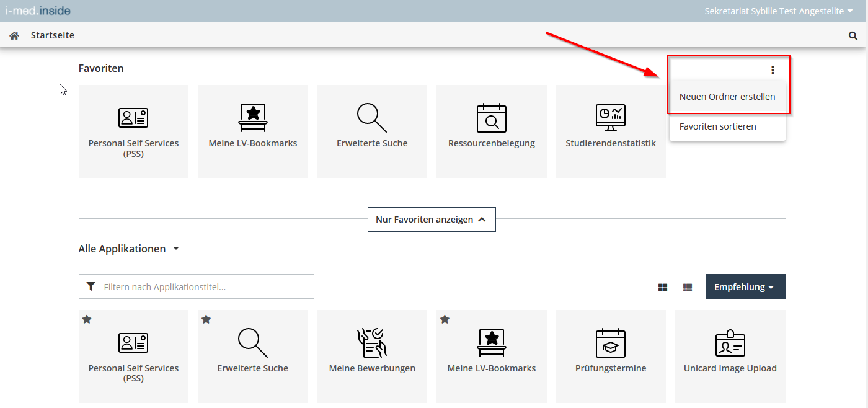Select Favoriten sortieren menu entry

point(727,126)
